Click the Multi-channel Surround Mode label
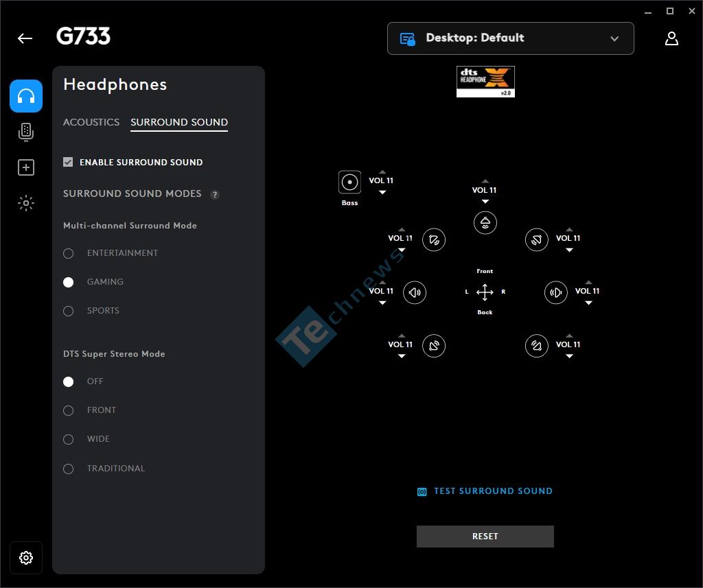 (x=130, y=226)
